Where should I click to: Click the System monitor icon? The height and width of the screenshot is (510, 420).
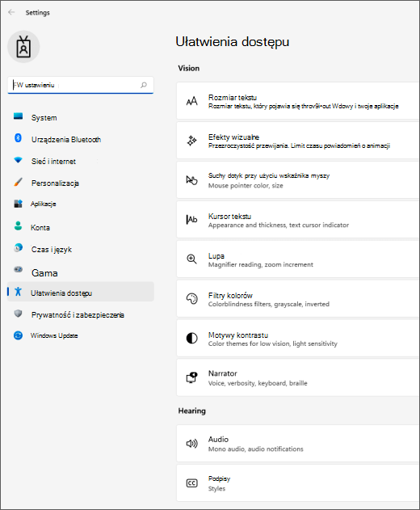click(19, 116)
